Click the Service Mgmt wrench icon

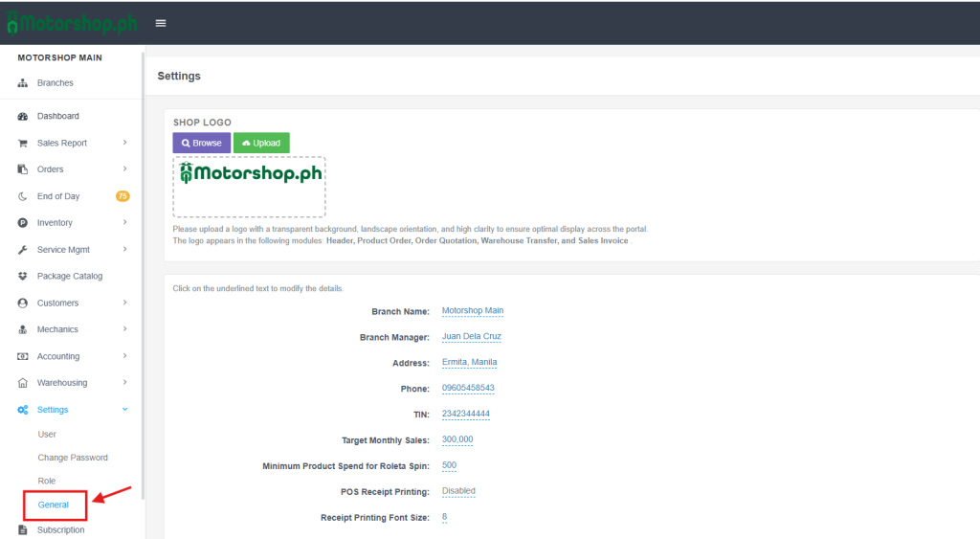pos(23,250)
